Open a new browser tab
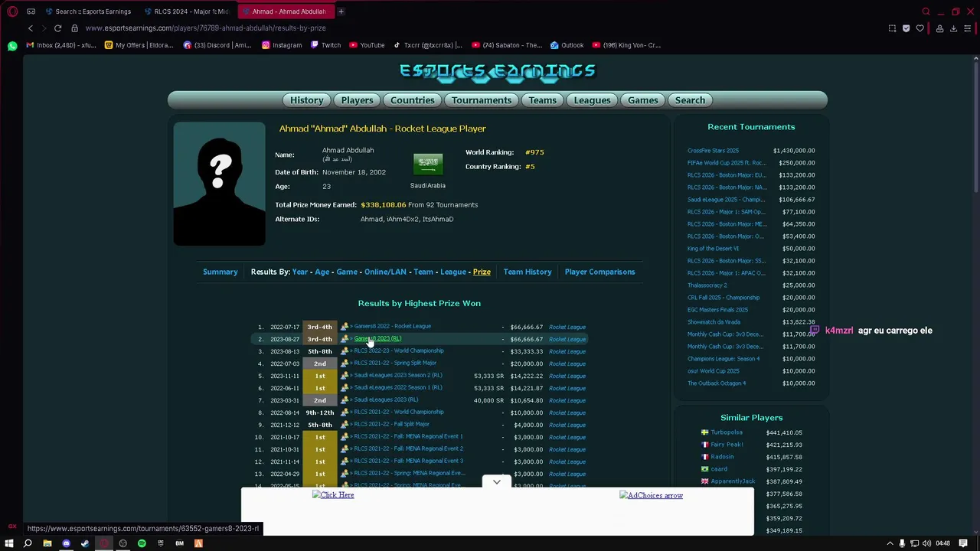This screenshot has width=980, height=551. point(341,11)
